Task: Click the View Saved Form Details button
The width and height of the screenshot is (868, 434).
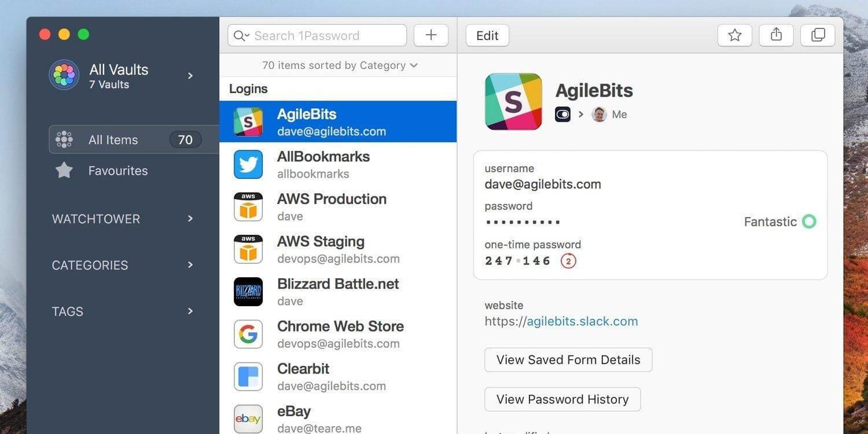Action: tap(568, 359)
